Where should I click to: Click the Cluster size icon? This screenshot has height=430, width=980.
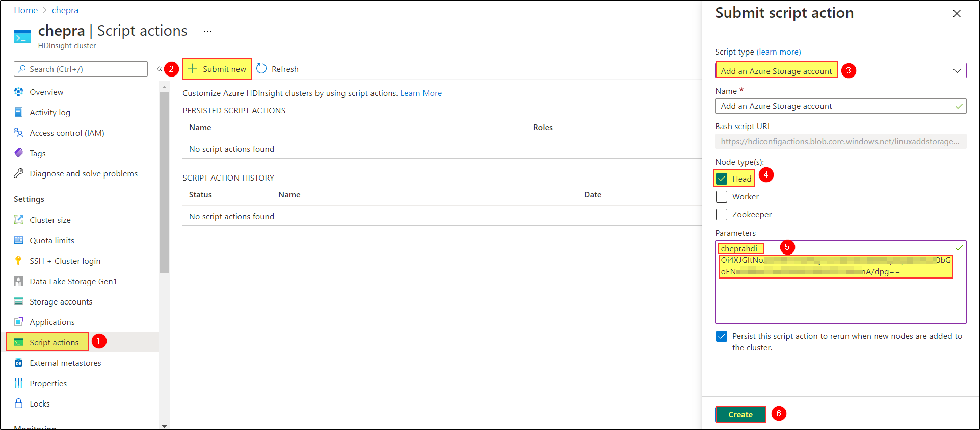(x=19, y=220)
